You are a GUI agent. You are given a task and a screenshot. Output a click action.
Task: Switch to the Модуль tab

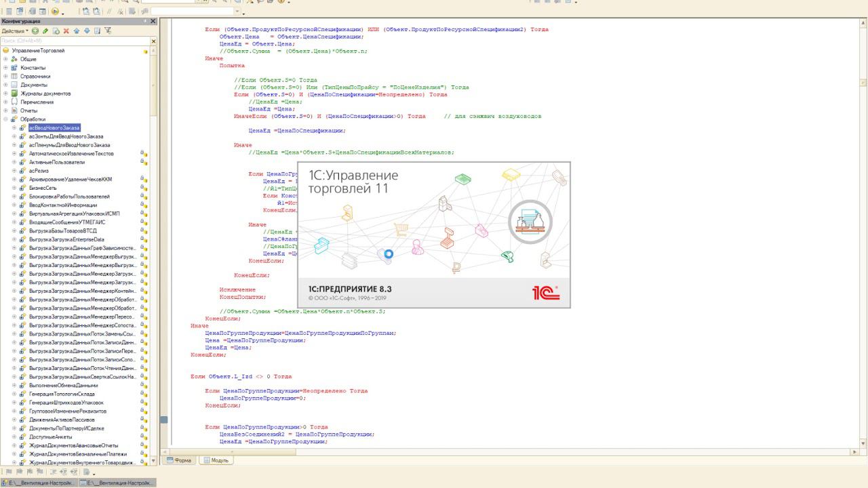click(x=216, y=460)
